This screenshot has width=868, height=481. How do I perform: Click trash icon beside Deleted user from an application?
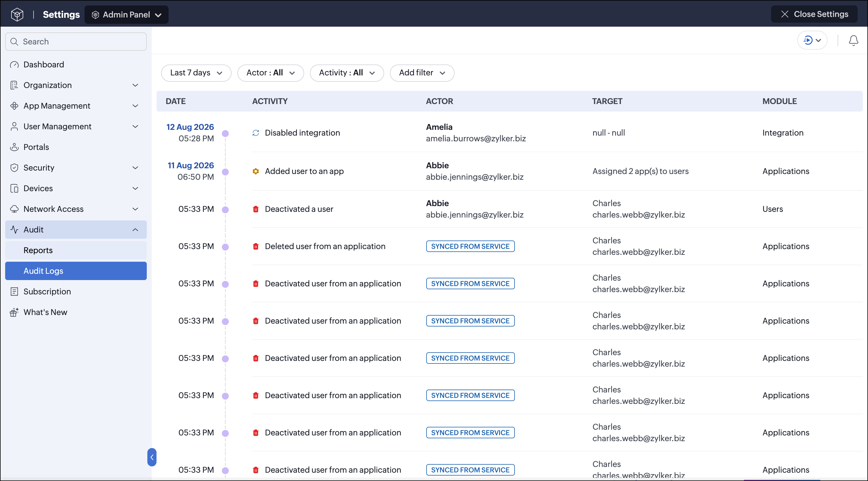[256, 247]
